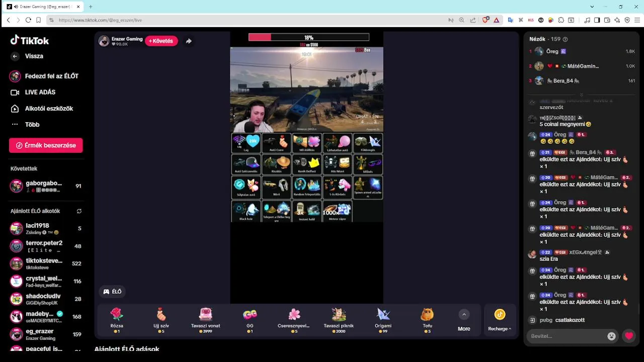Click the 18% goal progress bar
644x362 pixels.
coord(309,37)
